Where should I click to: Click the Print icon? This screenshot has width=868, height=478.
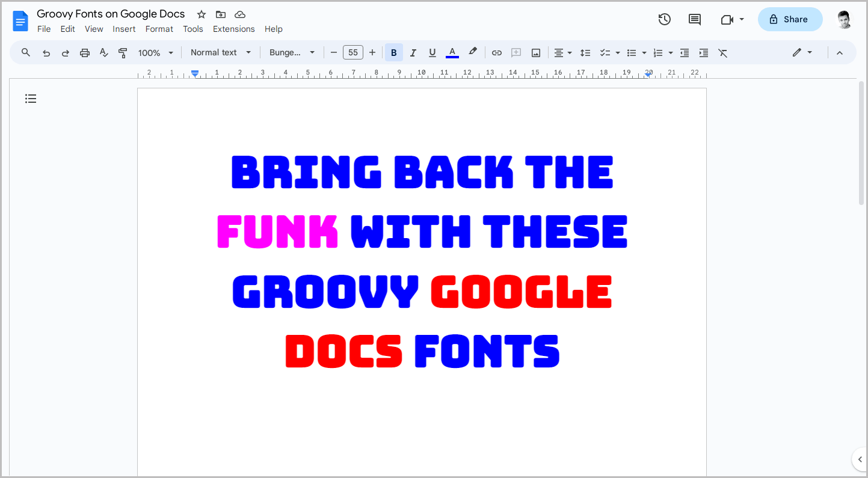[84, 52]
